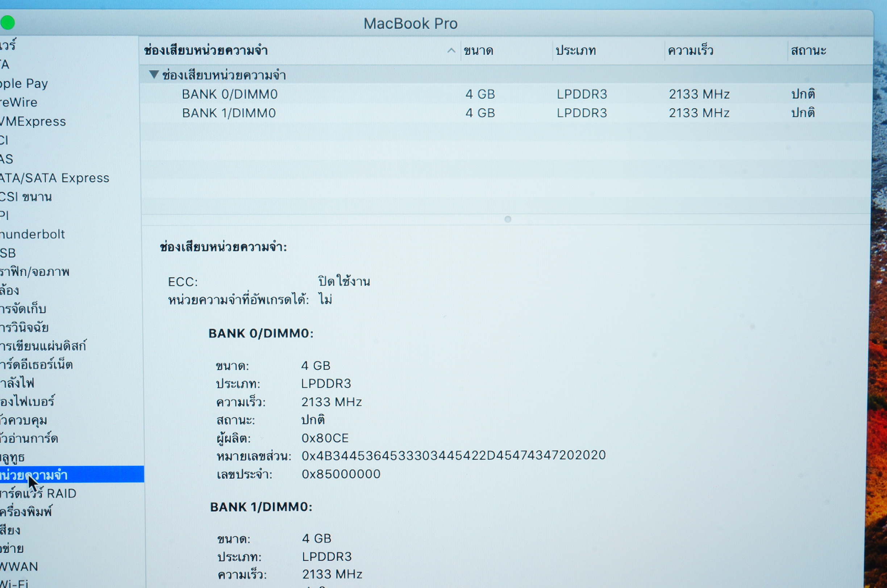Open ตัวอ่านการ์ด in sidebar
This screenshot has height=588, width=887.
point(29,438)
